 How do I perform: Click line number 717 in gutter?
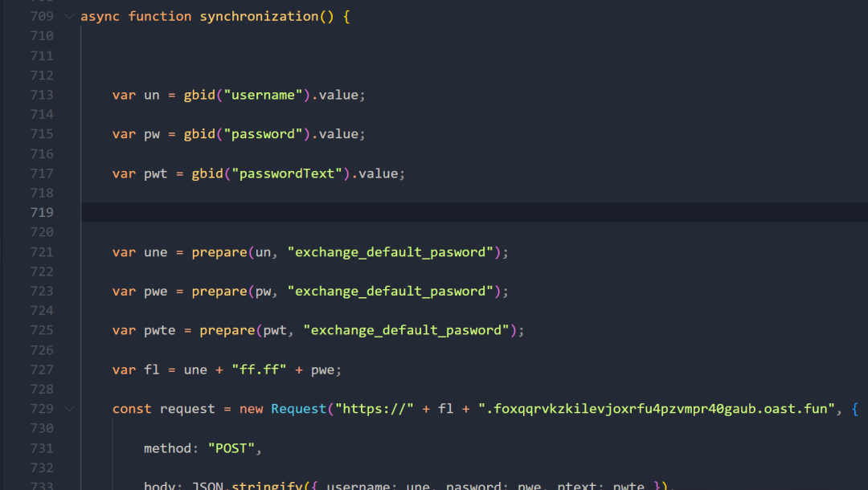42,174
